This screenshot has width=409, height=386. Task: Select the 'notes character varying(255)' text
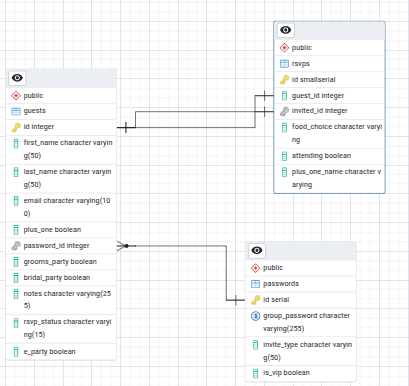pyautogui.click(x=67, y=300)
